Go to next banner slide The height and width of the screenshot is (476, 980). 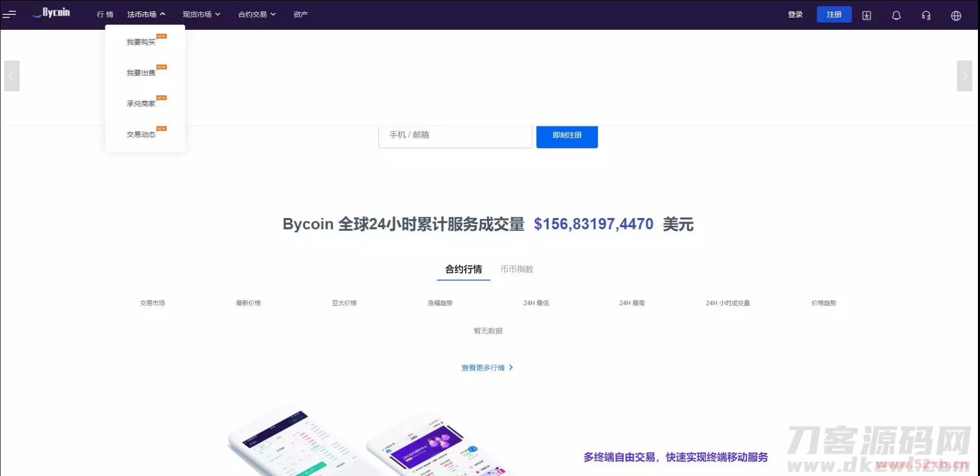964,76
